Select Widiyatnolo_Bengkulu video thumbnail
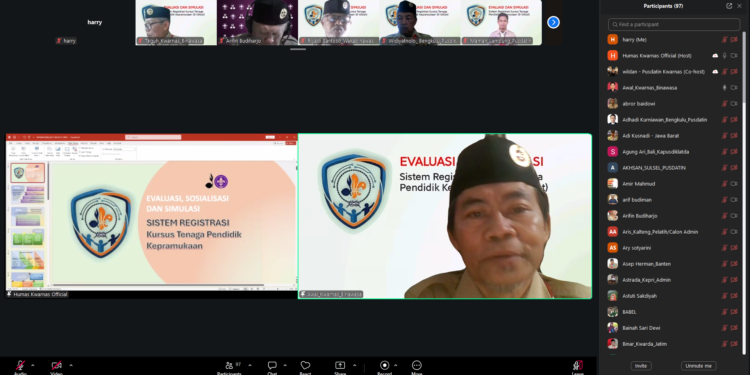 pyautogui.click(x=420, y=22)
